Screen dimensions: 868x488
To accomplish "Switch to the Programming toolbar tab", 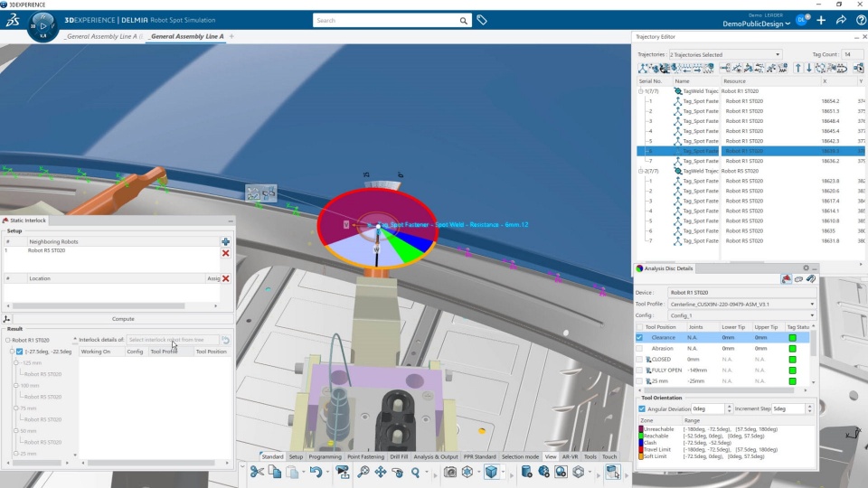I will [325, 456].
